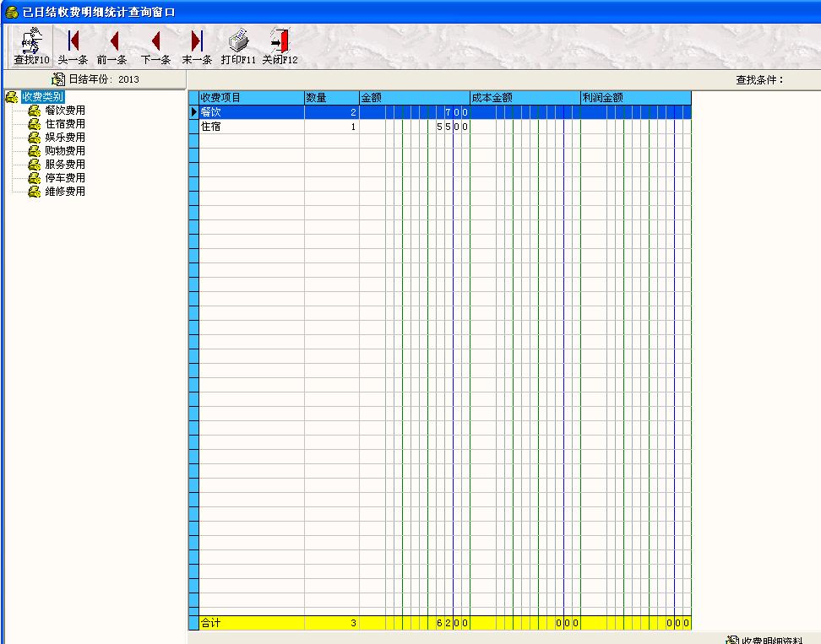Image resolution: width=821 pixels, height=644 pixels.
Task: Click the folder icon beside 服务费用
Action: coord(34,165)
